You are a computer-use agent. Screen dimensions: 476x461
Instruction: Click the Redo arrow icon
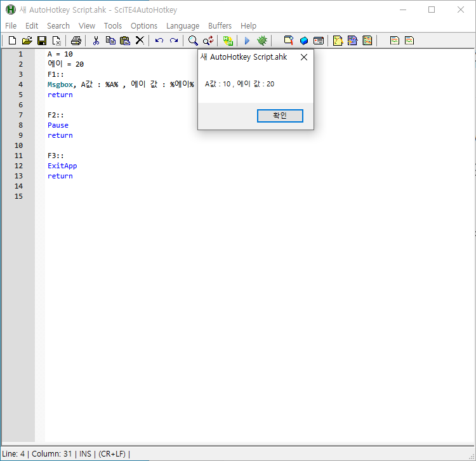click(x=174, y=41)
